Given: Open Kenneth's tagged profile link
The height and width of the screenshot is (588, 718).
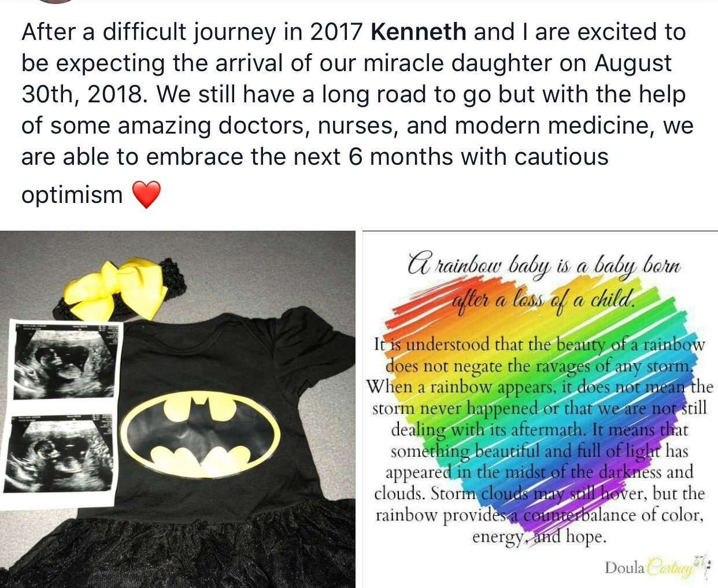Looking at the screenshot, I should (x=418, y=32).
